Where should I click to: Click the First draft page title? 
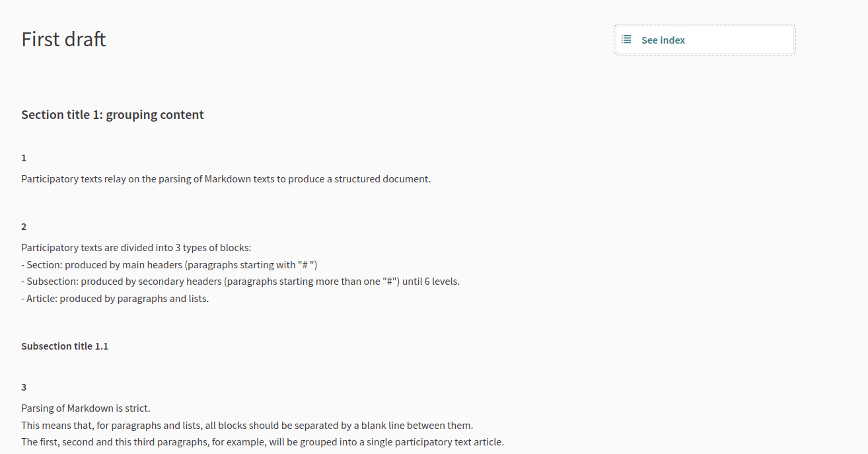pos(63,39)
